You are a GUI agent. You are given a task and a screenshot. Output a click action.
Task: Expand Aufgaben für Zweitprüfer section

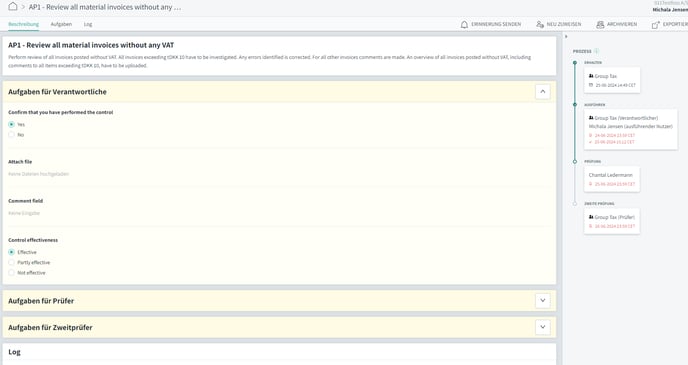click(x=543, y=327)
